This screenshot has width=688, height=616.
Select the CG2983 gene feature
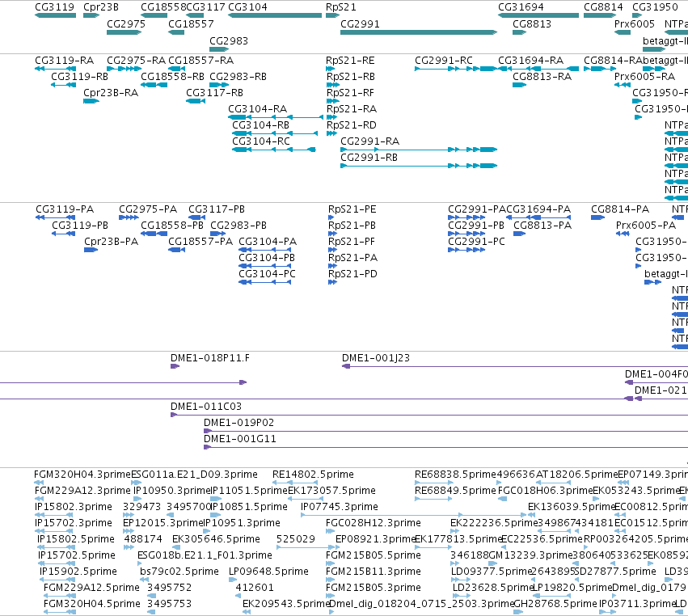[x=219, y=49]
